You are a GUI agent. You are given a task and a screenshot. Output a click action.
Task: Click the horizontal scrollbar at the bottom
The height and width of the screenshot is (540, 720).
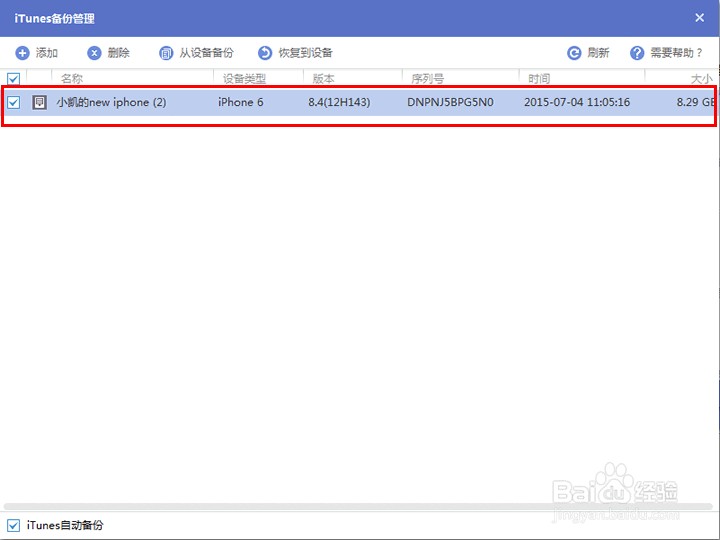click(x=358, y=506)
